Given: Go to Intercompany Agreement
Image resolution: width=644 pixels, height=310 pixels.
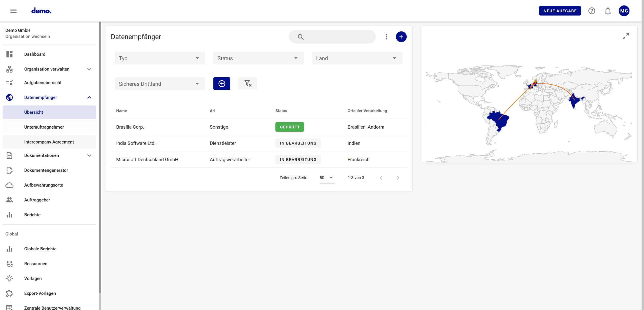Looking at the screenshot, I should [49, 142].
